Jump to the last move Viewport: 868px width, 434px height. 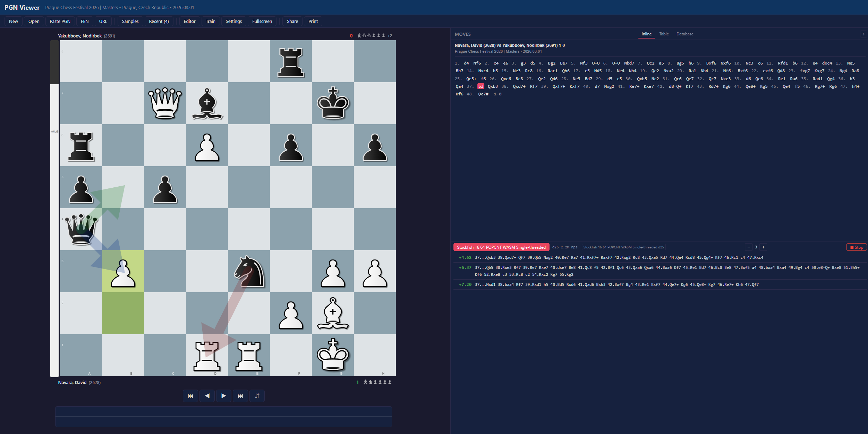coord(240,396)
